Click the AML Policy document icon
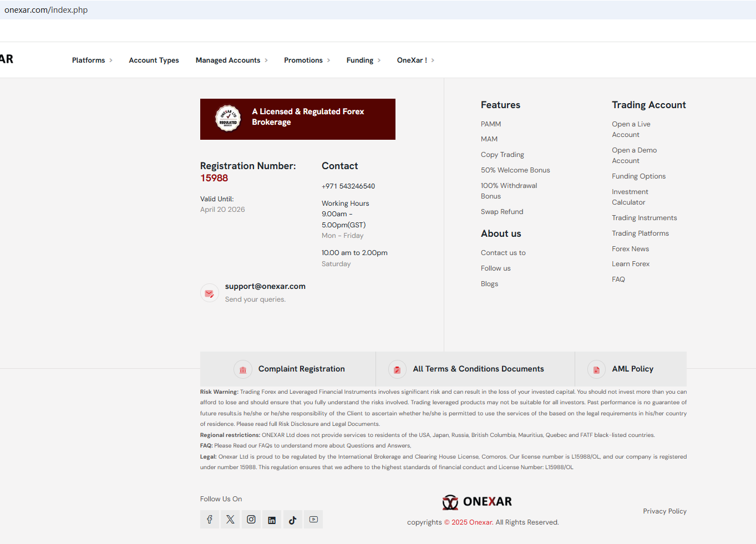The image size is (756, 544). pyautogui.click(x=596, y=369)
